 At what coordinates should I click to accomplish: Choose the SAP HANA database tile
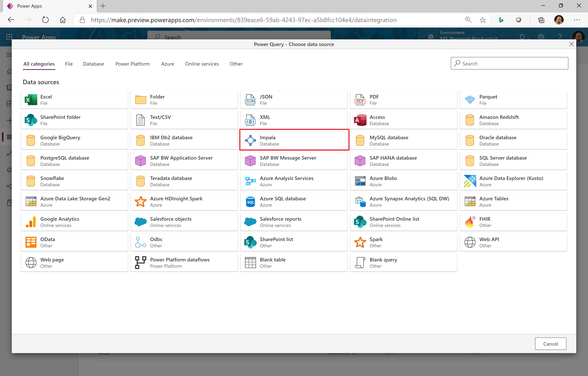pos(403,161)
